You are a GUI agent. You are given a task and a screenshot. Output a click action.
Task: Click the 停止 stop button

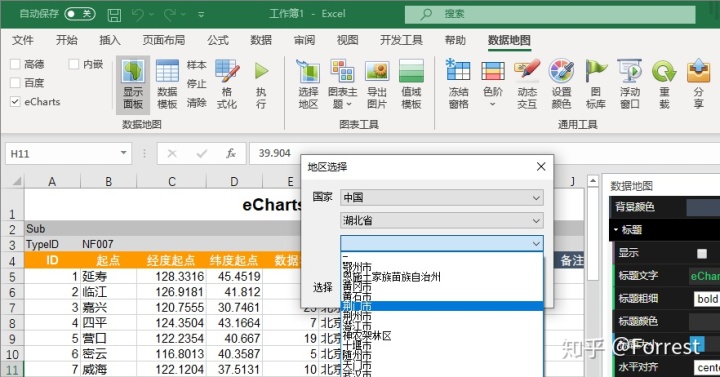[197, 84]
